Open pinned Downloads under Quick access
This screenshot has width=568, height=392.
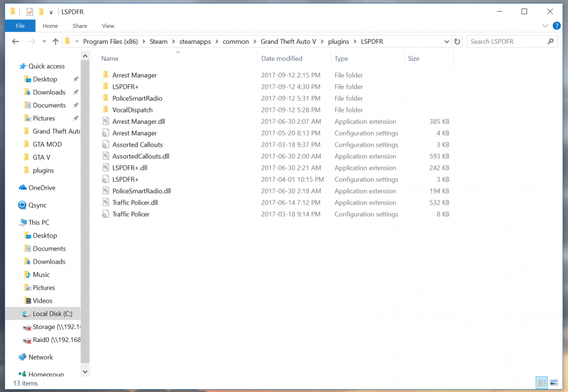pyautogui.click(x=49, y=92)
